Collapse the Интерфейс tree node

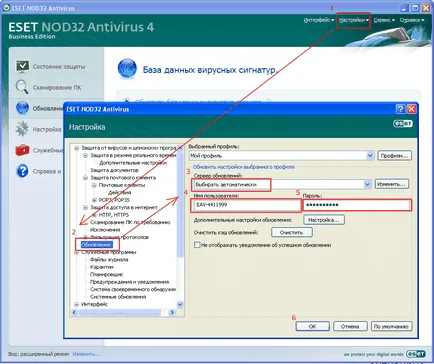click(77, 304)
